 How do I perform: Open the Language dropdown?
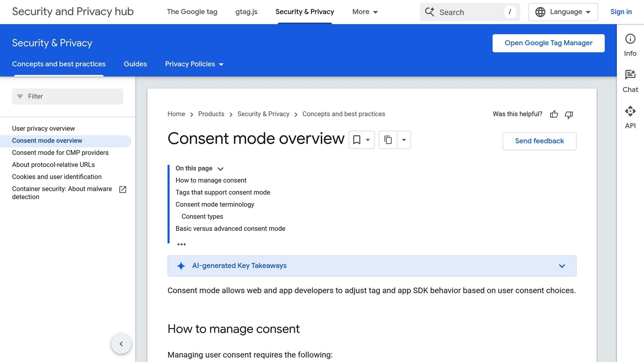coord(563,12)
